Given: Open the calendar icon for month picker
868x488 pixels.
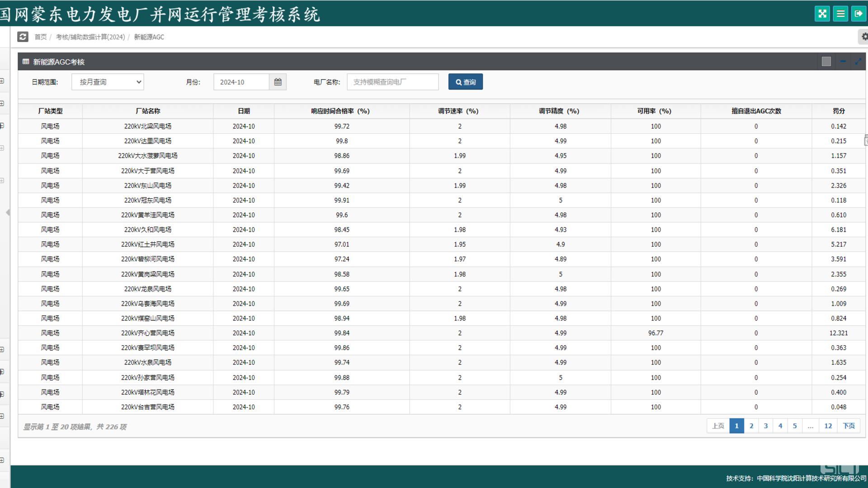Looking at the screenshot, I should [278, 82].
